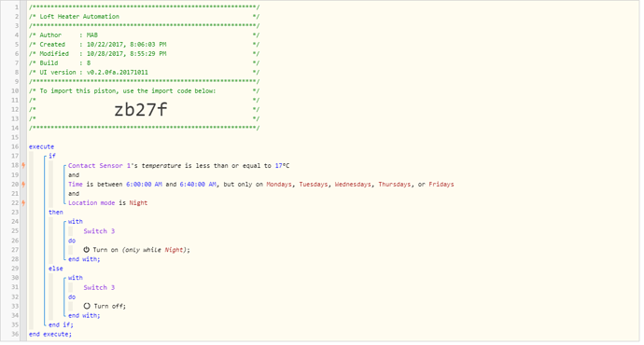Click the and operator on line 21
Viewport: 644px width, 345px height.
pyautogui.click(x=74, y=194)
